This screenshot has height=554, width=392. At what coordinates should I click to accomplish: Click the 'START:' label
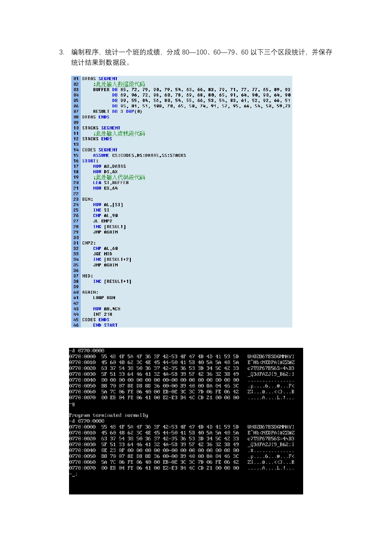coord(90,161)
